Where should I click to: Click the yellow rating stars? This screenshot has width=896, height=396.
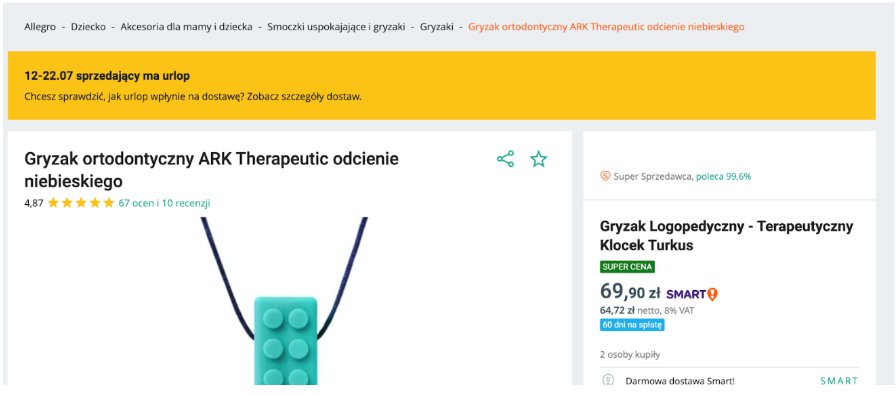pyautogui.click(x=81, y=203)
